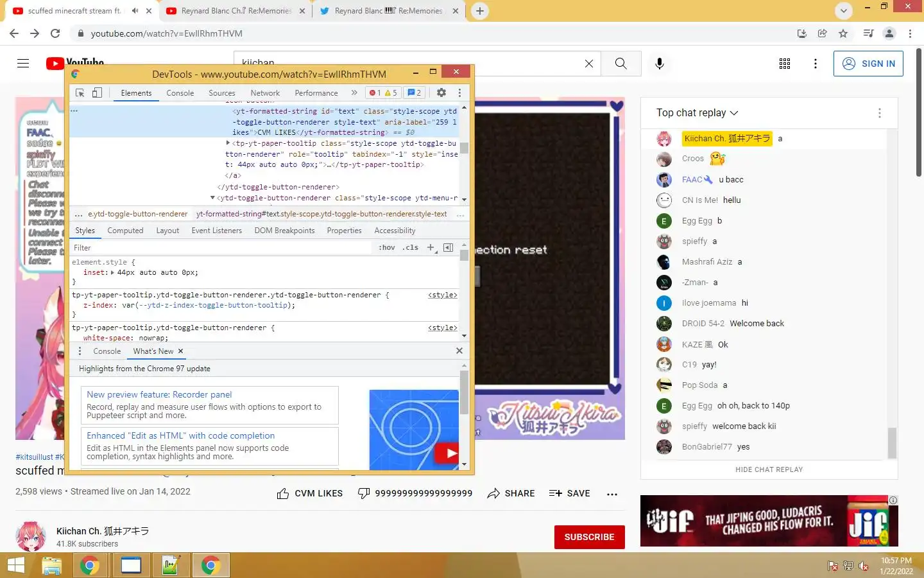Click the YouTube hamburger guide menu
Screen dimensions: 924x578
coord(23,64)
